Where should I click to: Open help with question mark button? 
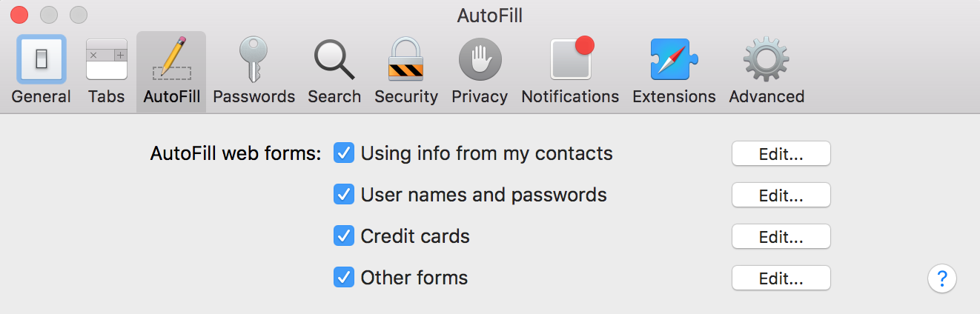(x=942, y=279)
